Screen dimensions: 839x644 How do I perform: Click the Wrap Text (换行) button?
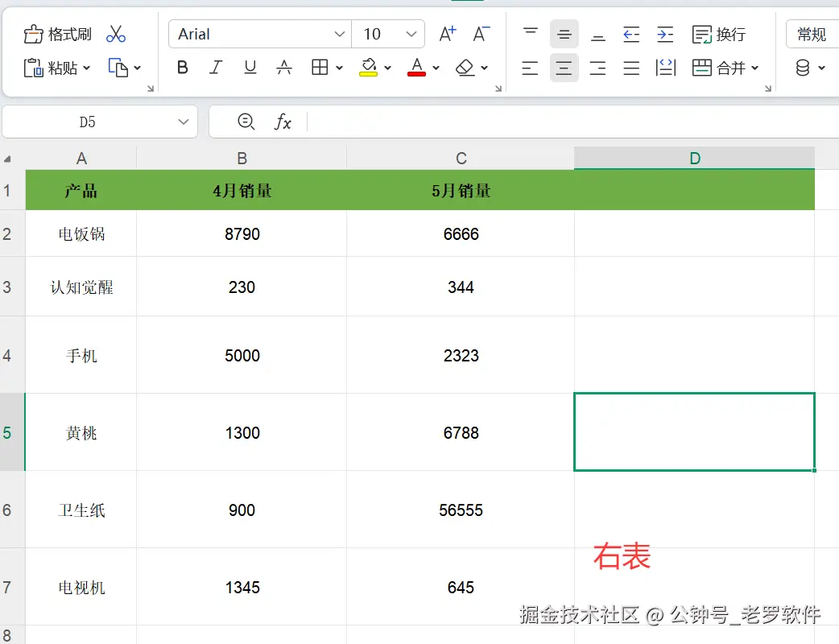718,35
